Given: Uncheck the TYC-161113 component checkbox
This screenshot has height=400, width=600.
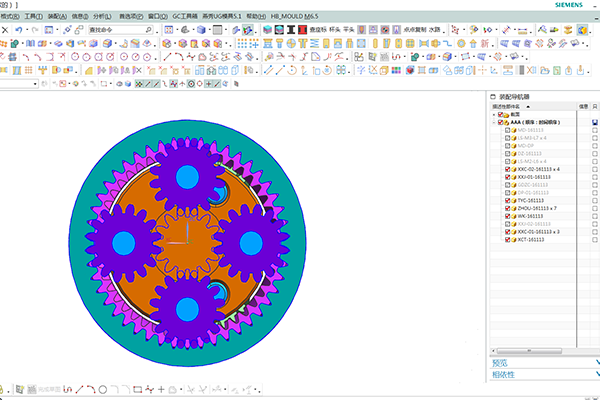Looking at the screenshot, I should (508, 200).
